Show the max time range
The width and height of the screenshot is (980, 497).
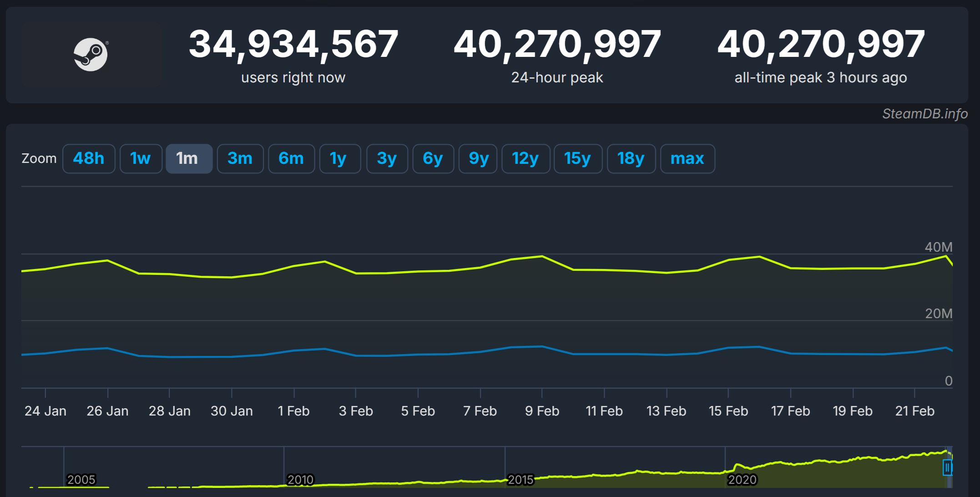(687, 158)
